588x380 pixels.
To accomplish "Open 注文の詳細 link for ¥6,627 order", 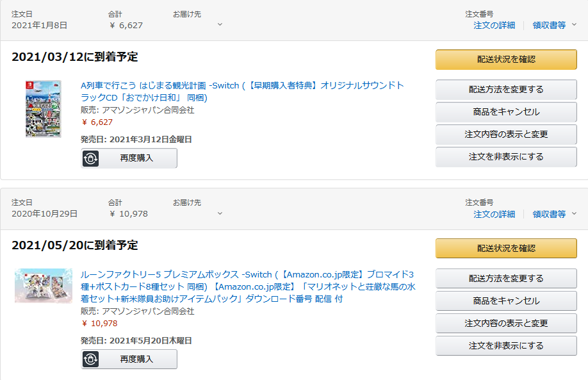I will 494,25.
